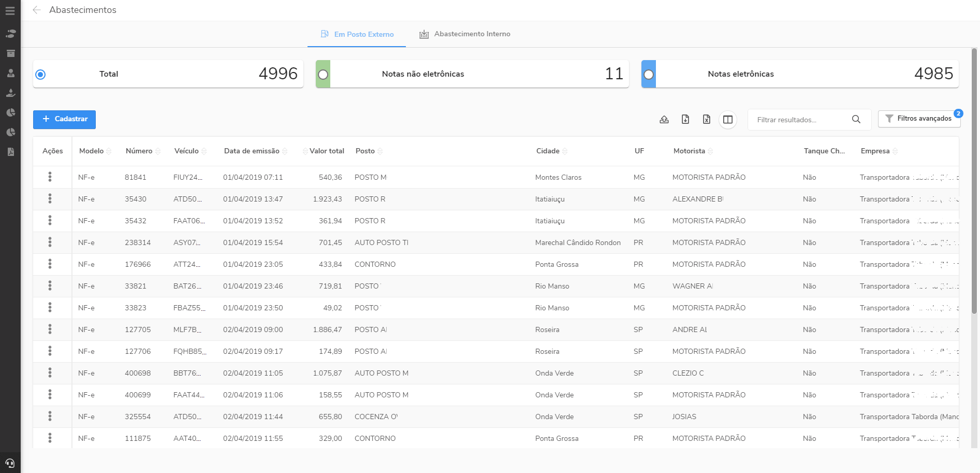
Task: Click the headset support icon
Action: coord(10,463)
